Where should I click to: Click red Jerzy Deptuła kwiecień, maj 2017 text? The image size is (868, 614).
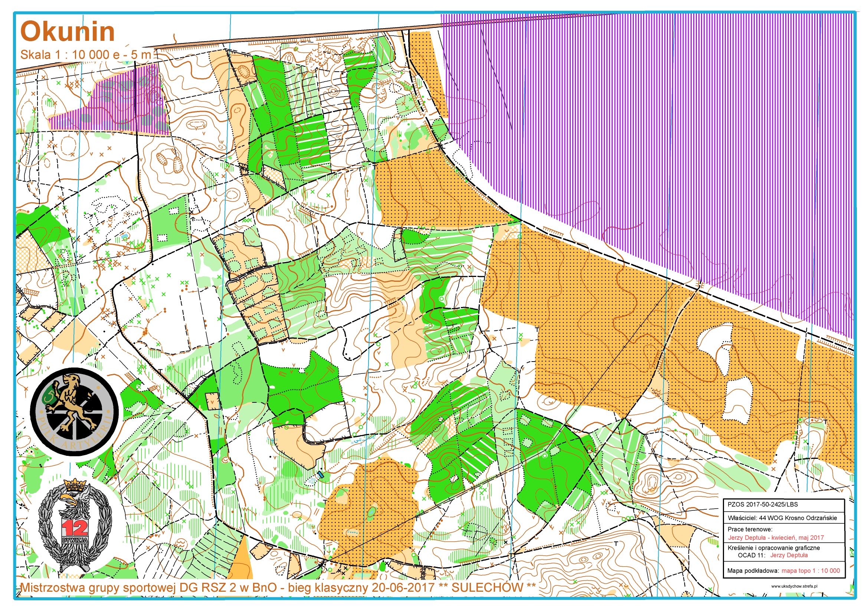[776, 538]
